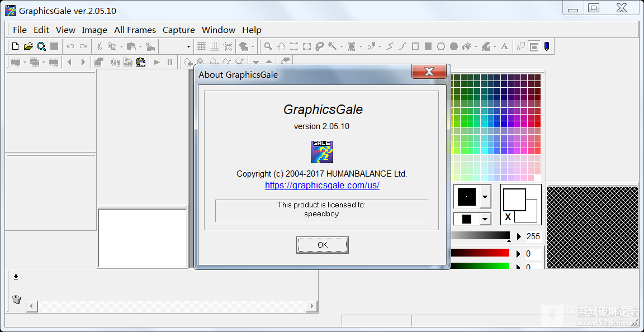This screenshot has width=644, height=332.
Task: Select the Text tool letter A
Action: coord(505,46)
